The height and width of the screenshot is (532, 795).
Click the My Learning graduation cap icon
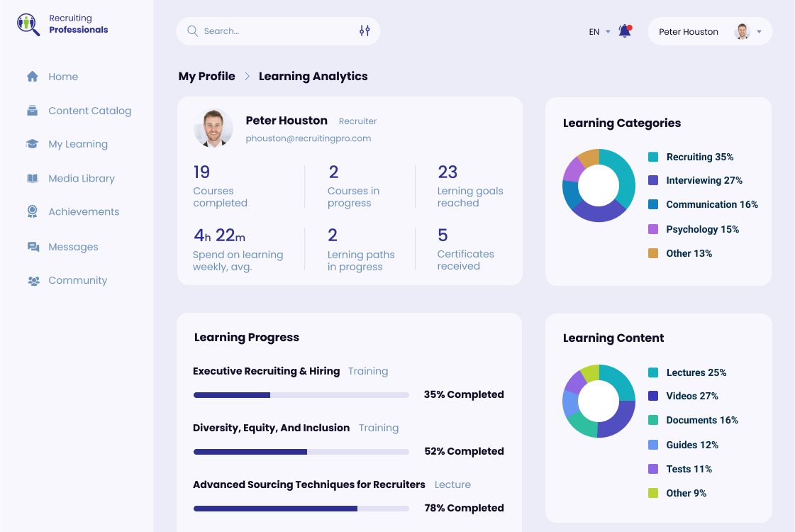coord(32,144)
